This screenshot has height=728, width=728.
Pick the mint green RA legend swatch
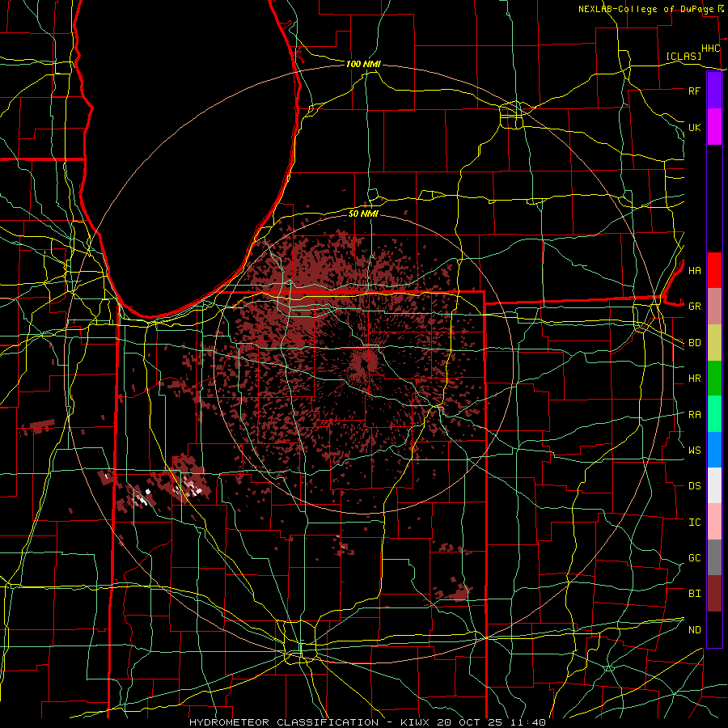pyautogui.click(x=714, y=413)
